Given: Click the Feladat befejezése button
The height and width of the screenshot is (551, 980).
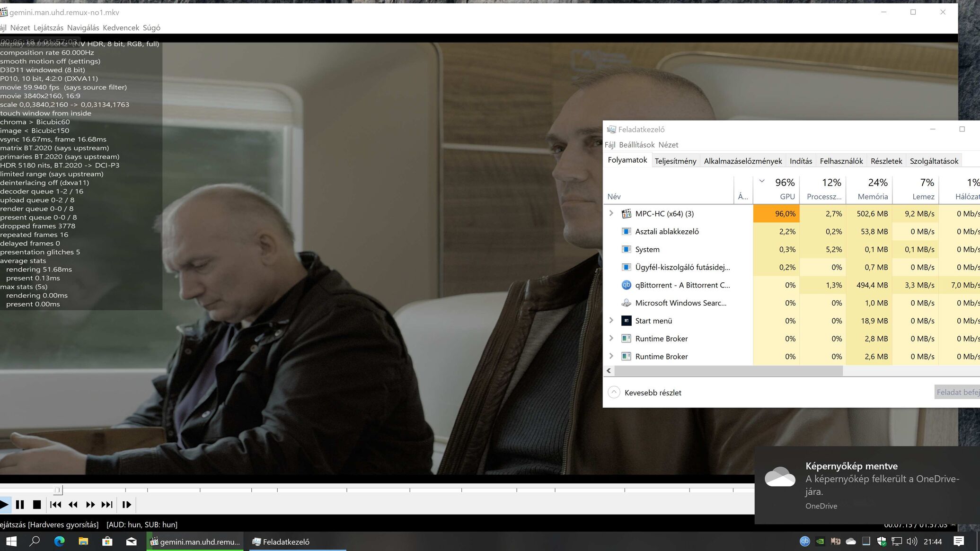Looking at the screenshot, I should coord(957,392).
